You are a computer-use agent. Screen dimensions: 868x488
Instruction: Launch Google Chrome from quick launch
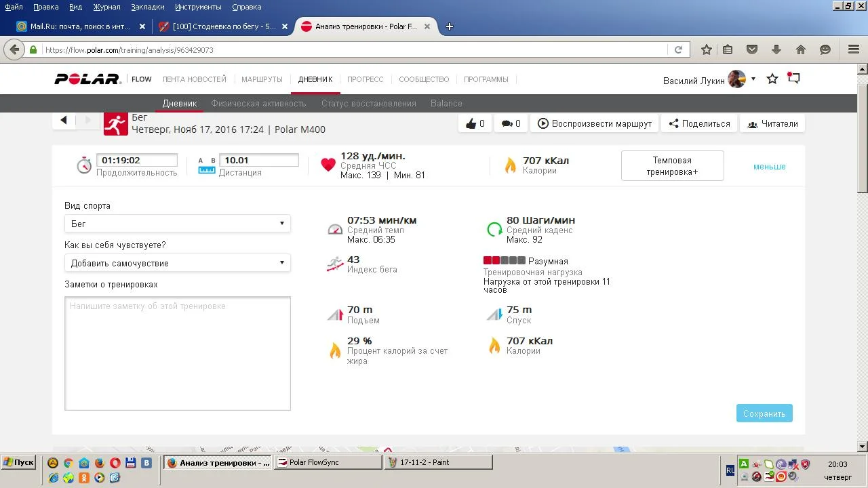click(x=68, y=463)
